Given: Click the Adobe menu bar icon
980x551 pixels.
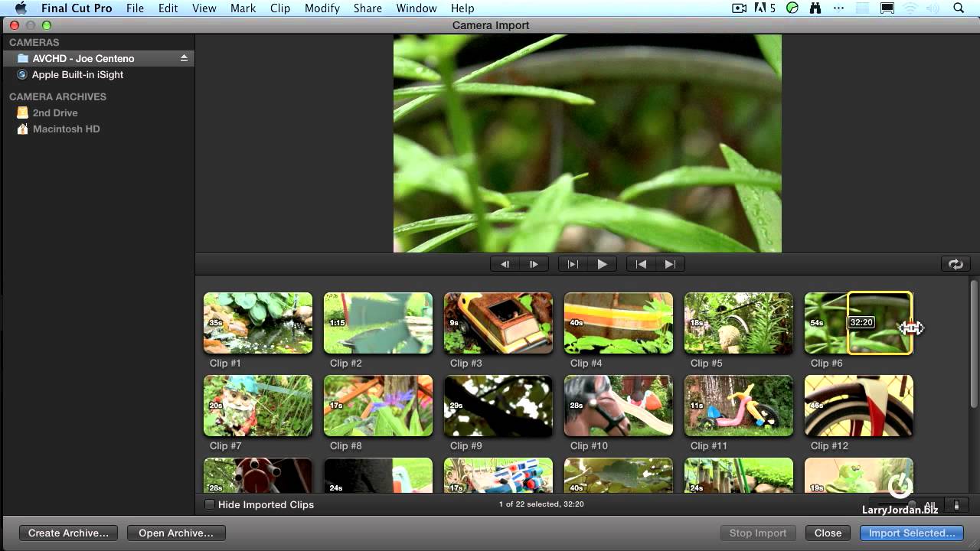Looking at the screenshot, I should [765, 8].
